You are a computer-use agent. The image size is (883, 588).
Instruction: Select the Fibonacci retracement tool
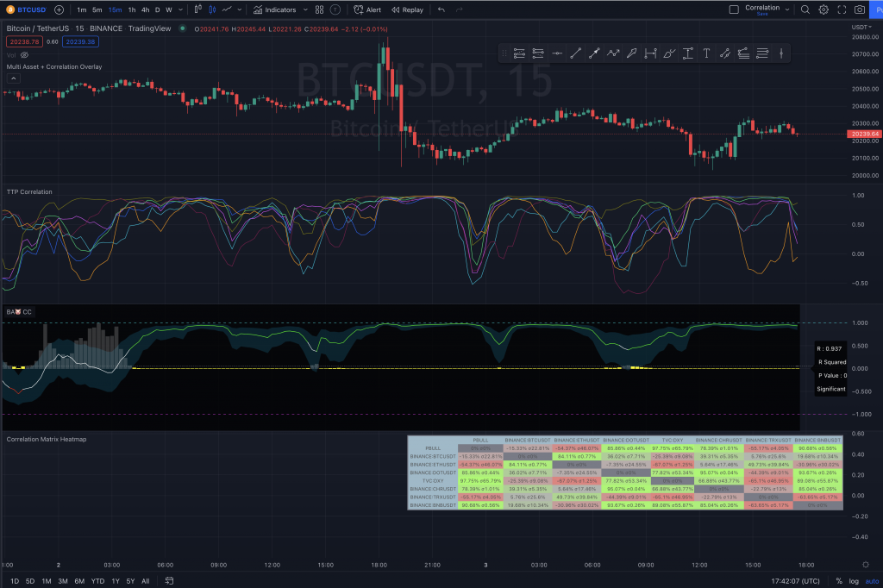pos(743,53)
